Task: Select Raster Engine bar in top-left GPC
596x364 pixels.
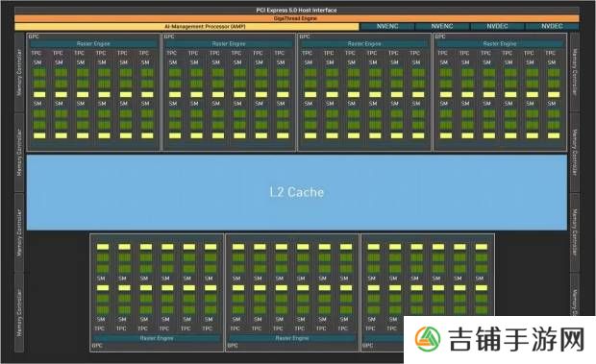Action: 93,43
